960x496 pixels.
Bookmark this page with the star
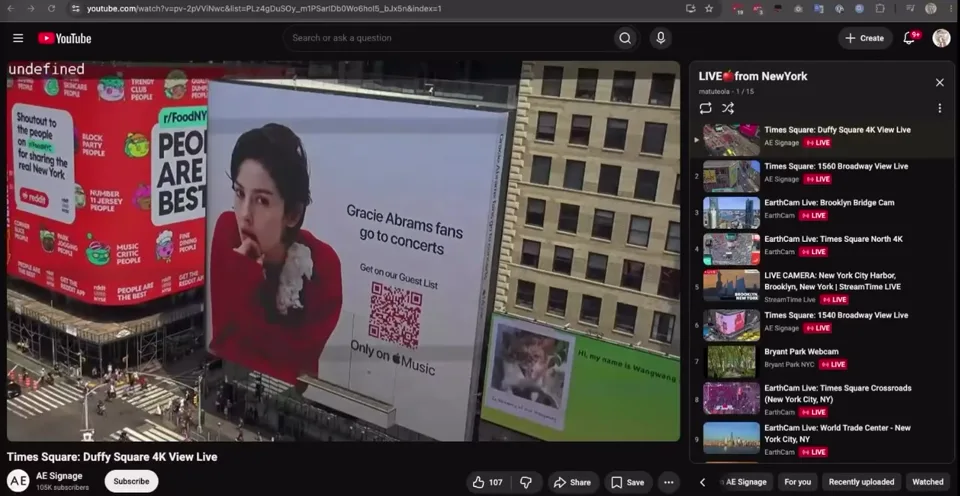[x=709, y=9]
